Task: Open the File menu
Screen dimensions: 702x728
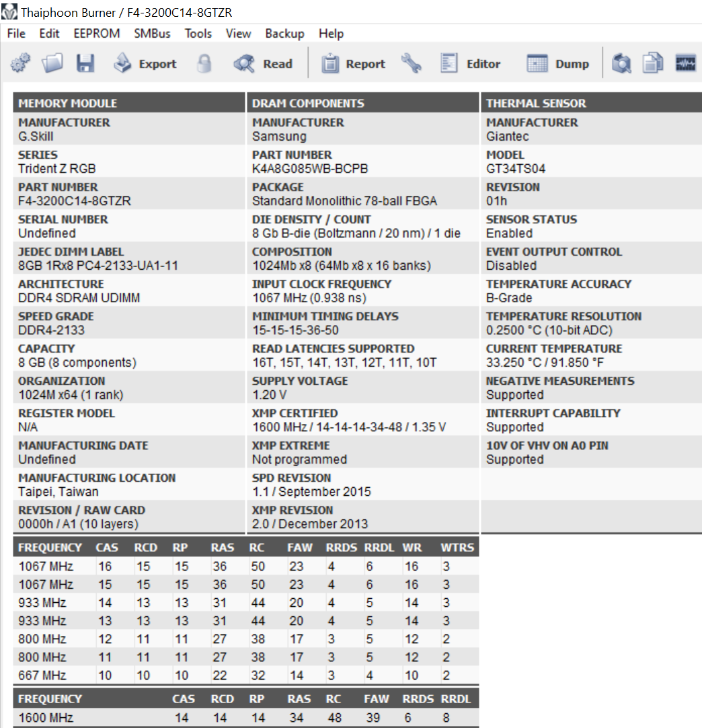Action: point(16,34)
